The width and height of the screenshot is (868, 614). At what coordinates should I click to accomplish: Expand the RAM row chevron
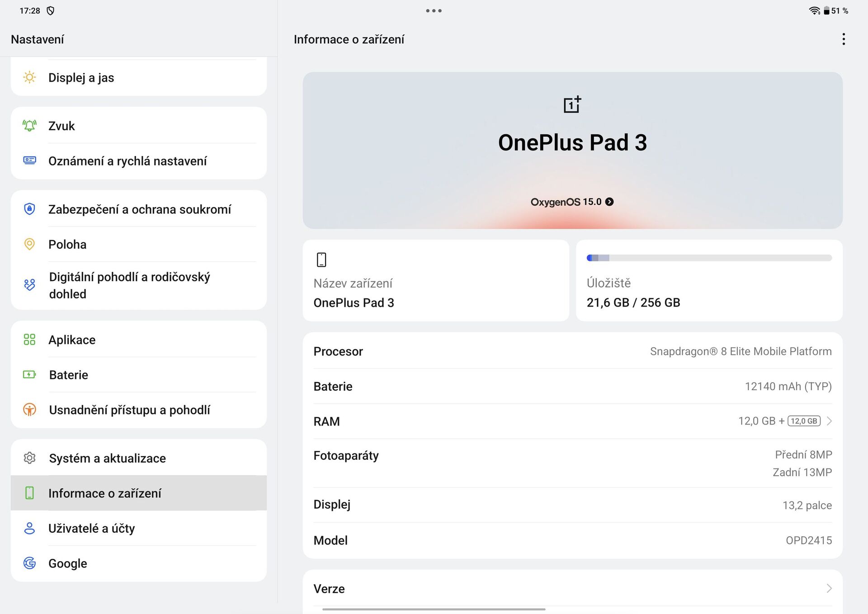click(x=830, y=421)
